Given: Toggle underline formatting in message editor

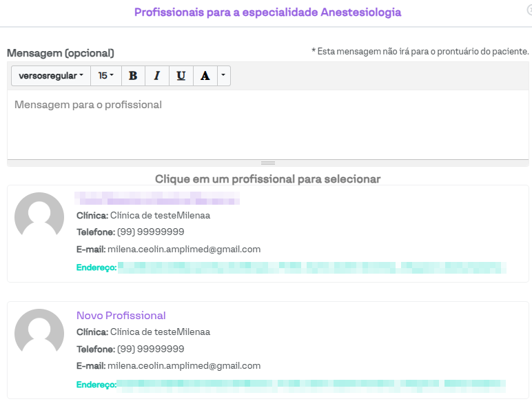Looking at the screenshot, I should click(181, 76).
